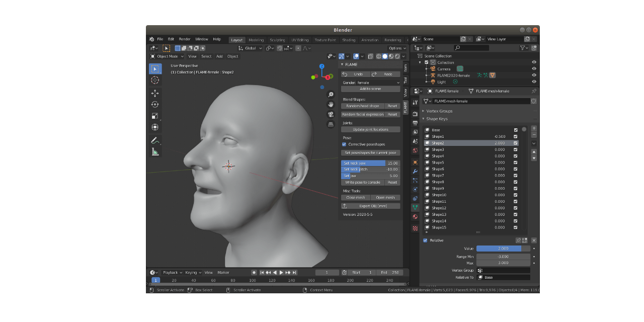Open the Render menu in the menu bar
Image resolution: width=644 pixels, height=322 pixels.
(184, 38)
